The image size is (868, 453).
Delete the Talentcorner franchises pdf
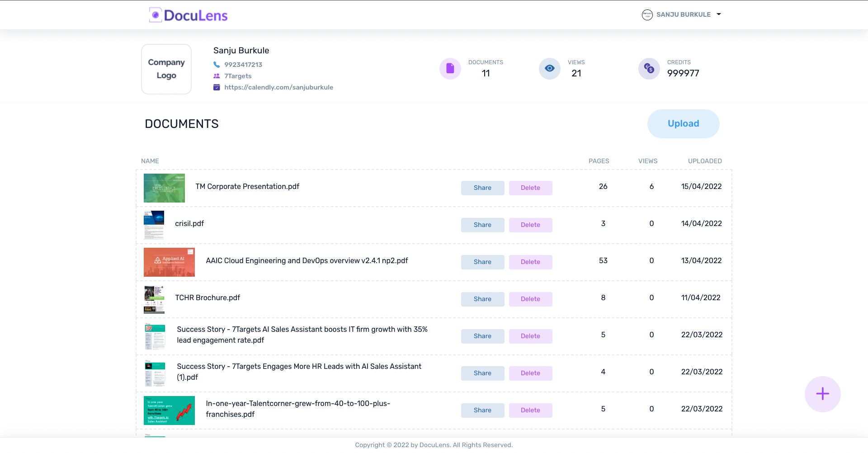(530, 411)
